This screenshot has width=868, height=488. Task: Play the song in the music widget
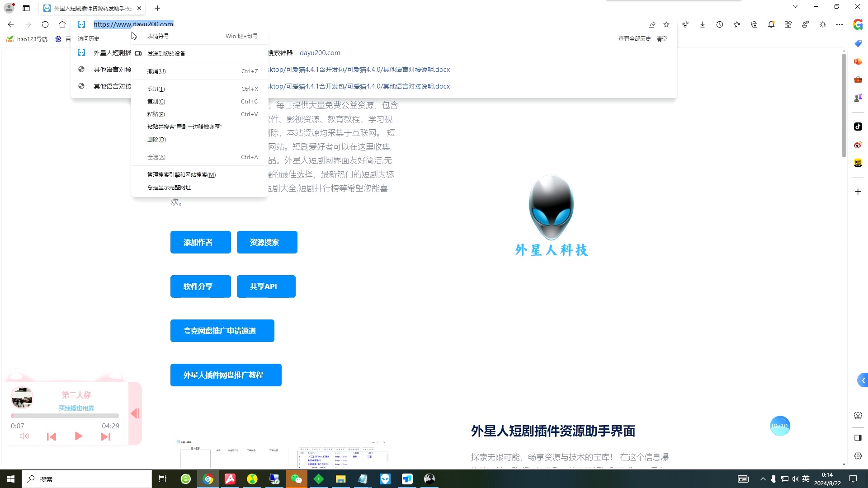point(78,436)
